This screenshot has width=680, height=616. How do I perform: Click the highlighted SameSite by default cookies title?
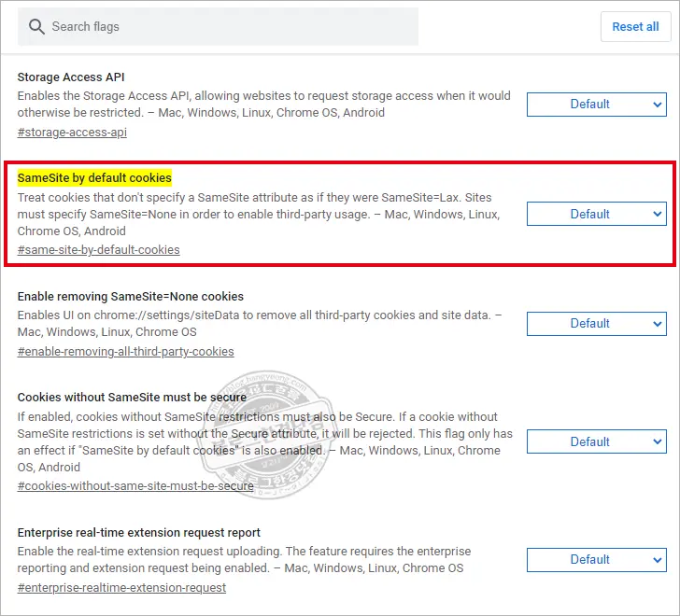[x=94, y=177]
